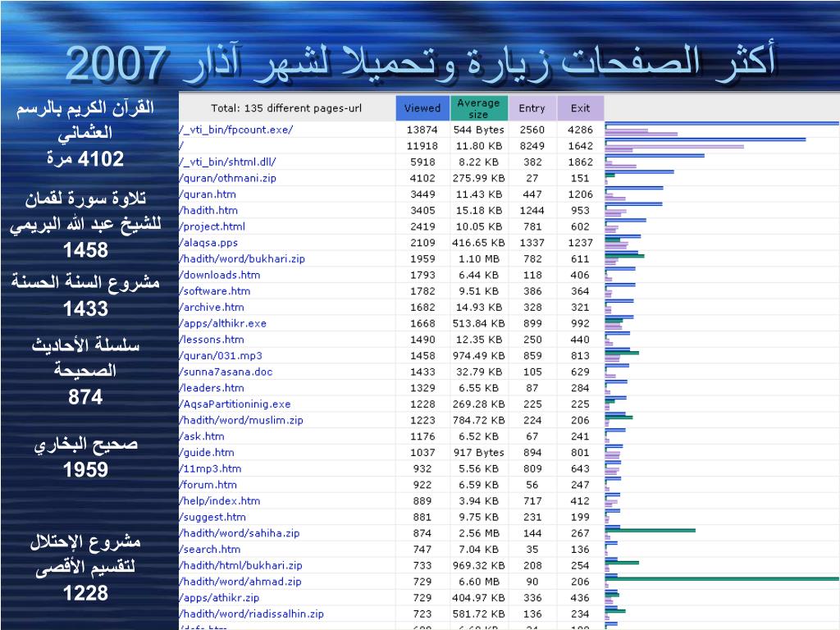Click the slide title with 2007
The height and width of the screenshot is (630, 840).
pyautogui.click(x=420, y=63)
